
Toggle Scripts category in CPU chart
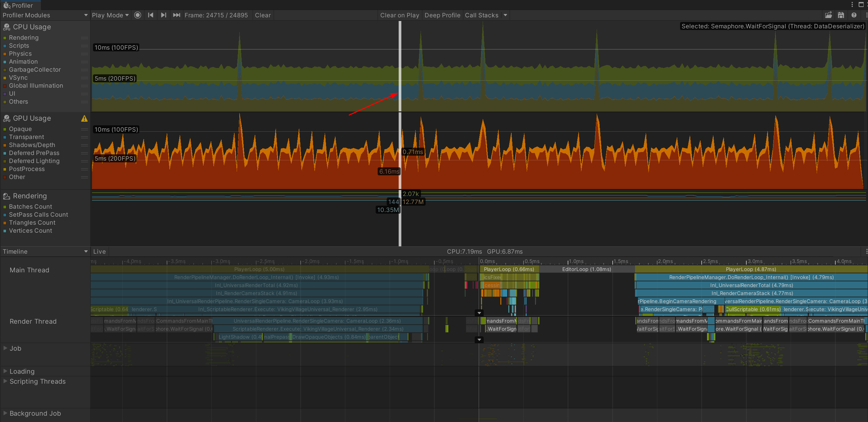coord(5,46)
